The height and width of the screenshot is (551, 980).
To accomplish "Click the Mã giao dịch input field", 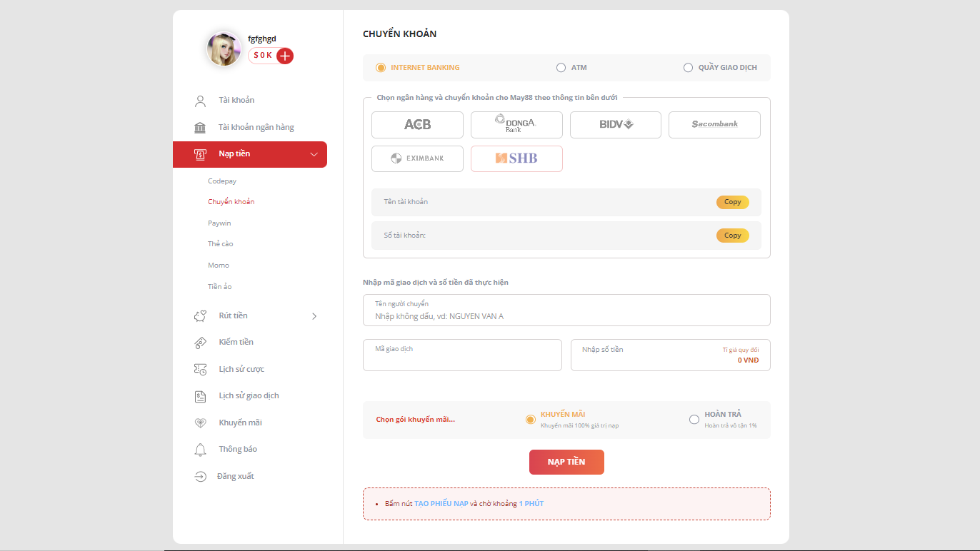I will [462, 355].
